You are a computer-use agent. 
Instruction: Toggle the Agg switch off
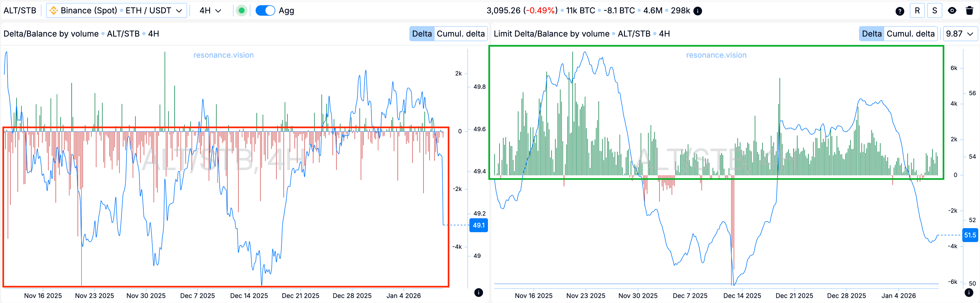pos(265,11)
